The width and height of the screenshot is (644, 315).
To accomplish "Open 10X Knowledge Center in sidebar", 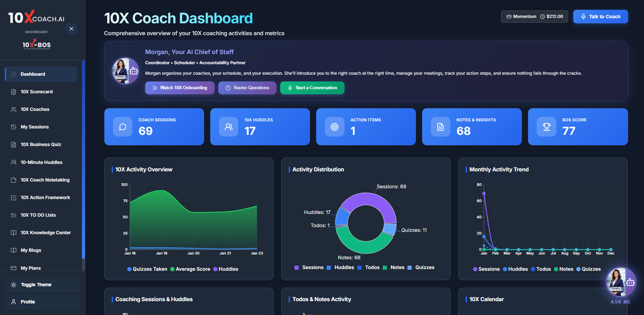I will tap(45, 233).
